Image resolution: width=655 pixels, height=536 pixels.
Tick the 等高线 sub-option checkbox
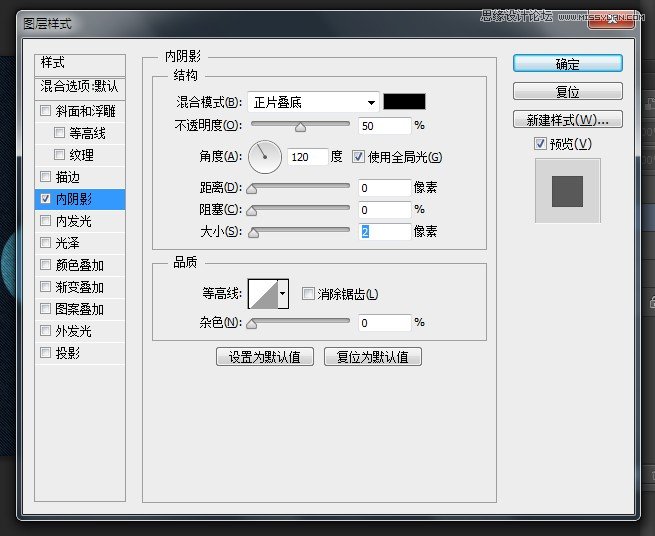[x=59, y=133]
